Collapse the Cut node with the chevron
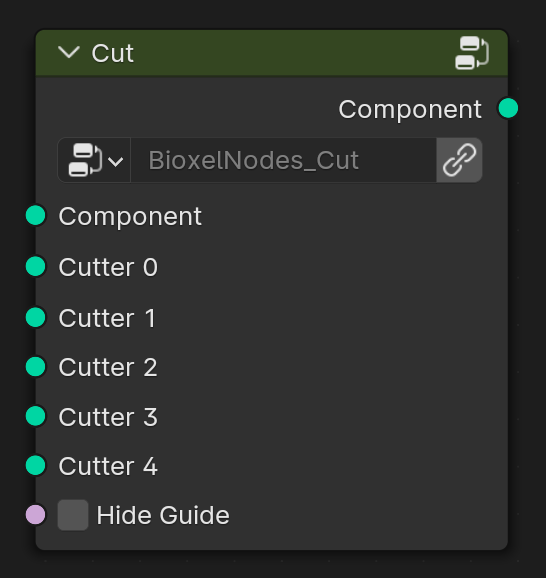 click(x=69, y=52)
